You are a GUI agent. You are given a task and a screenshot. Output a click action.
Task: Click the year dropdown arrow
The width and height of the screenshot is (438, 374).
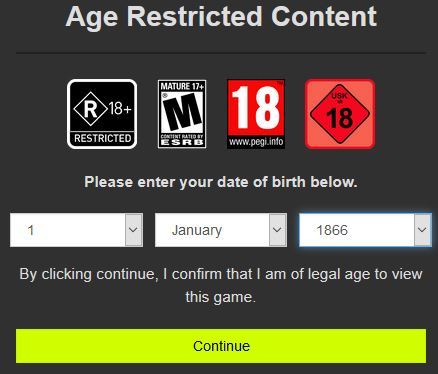point(422,230)
